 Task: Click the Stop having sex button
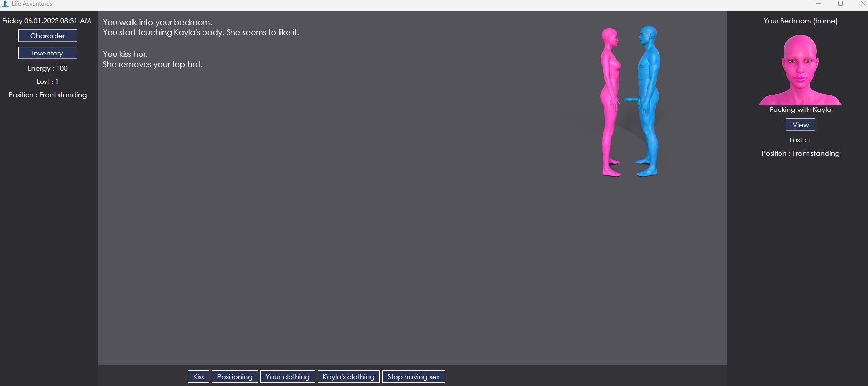(413, 377)
